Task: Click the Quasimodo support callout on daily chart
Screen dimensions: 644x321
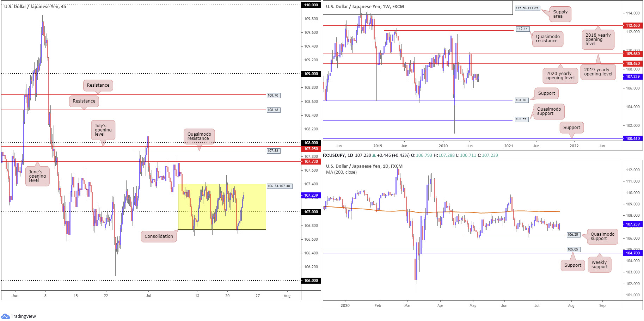Action: pyautogui.click(x=602, y=236)
